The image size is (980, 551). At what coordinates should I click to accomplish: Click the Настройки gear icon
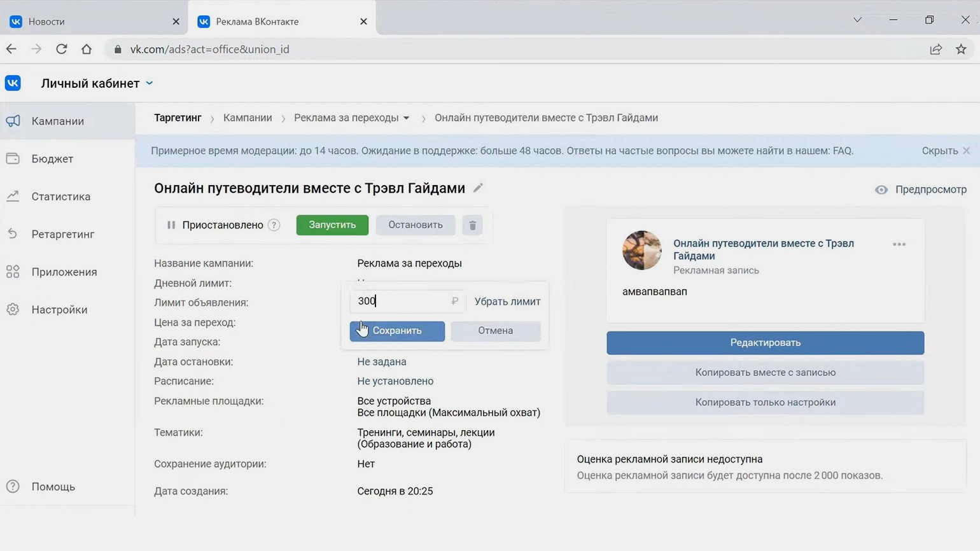point(13,309)
